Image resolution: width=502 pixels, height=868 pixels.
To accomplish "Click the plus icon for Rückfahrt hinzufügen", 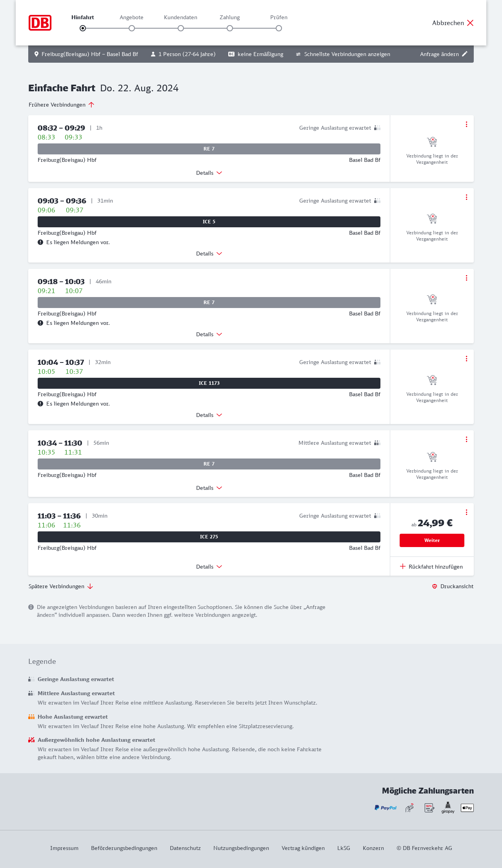I will [x=403, y=566].
